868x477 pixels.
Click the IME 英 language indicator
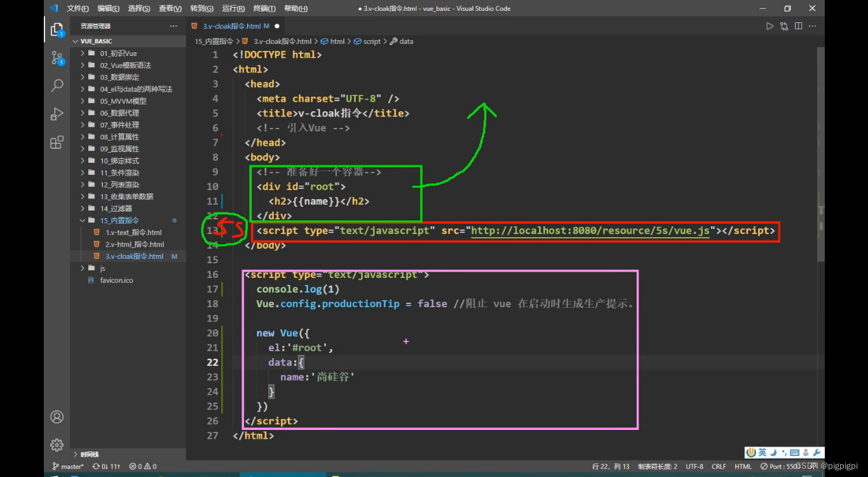[763, 453]
